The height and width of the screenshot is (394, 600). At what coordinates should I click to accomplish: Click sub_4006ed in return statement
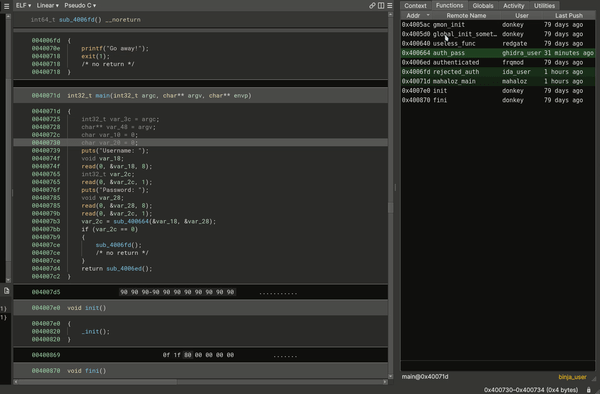click(x=124, y=269)
